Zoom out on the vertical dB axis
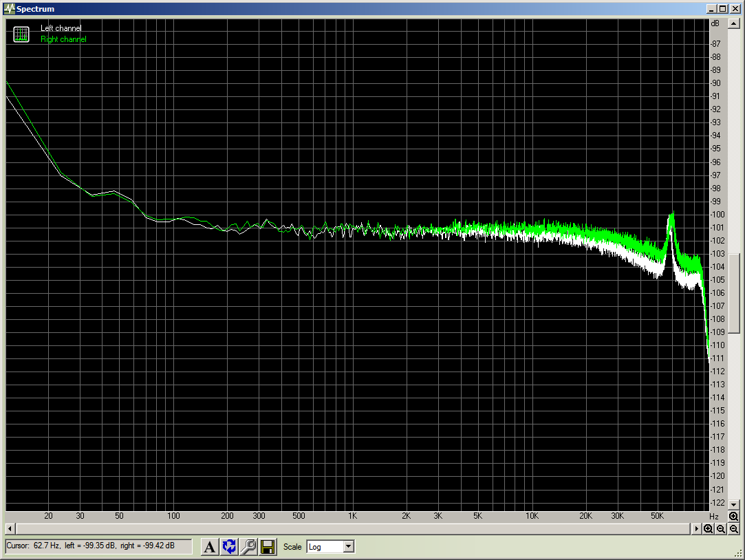Screen dimensions: 745x560 [x=733, y=528]
